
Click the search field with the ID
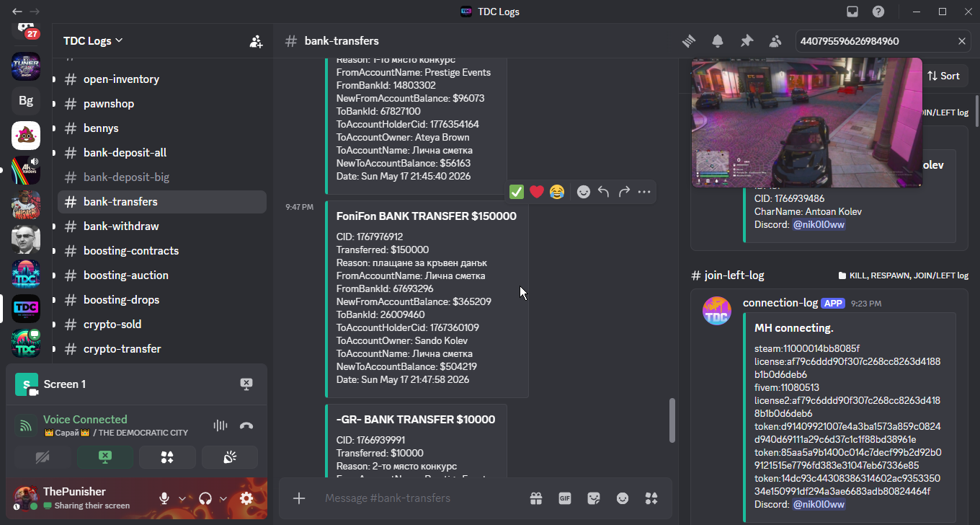tap(876, 41)
